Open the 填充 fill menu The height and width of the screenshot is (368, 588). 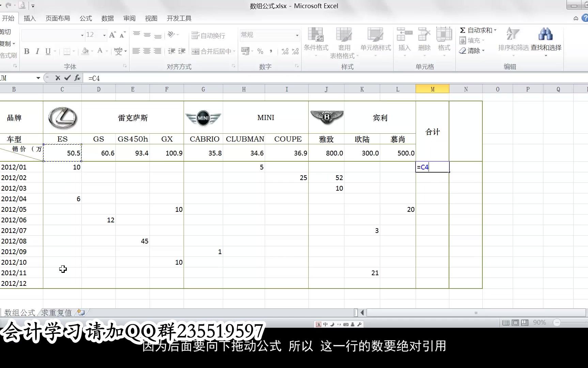coord(472,41)
